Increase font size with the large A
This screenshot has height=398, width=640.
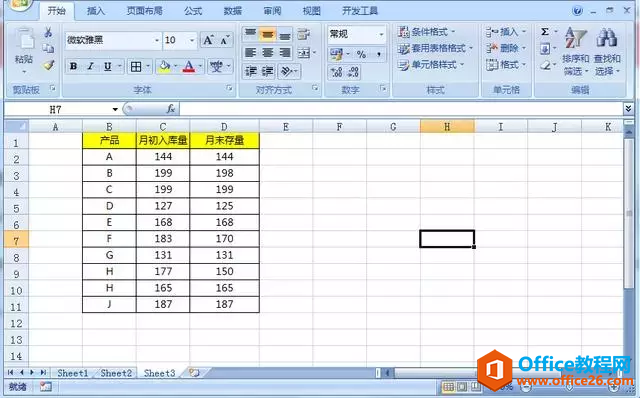click(208, 40)
